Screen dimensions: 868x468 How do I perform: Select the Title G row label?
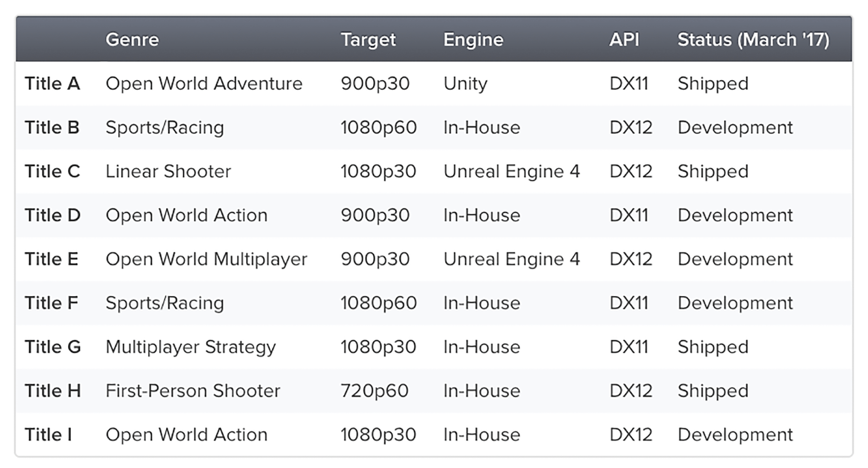53,347
